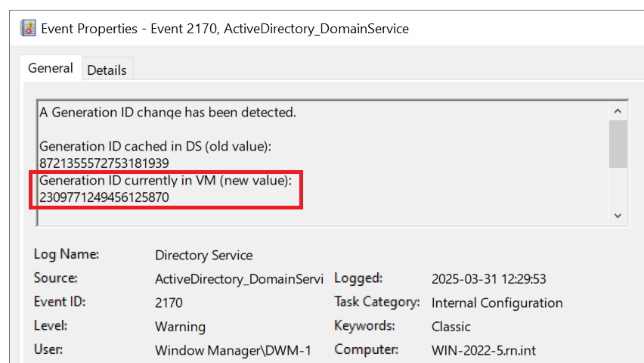Screen dimensions: 644x363
Task: Click the Keywords value Classic
Action: [450, 327]
